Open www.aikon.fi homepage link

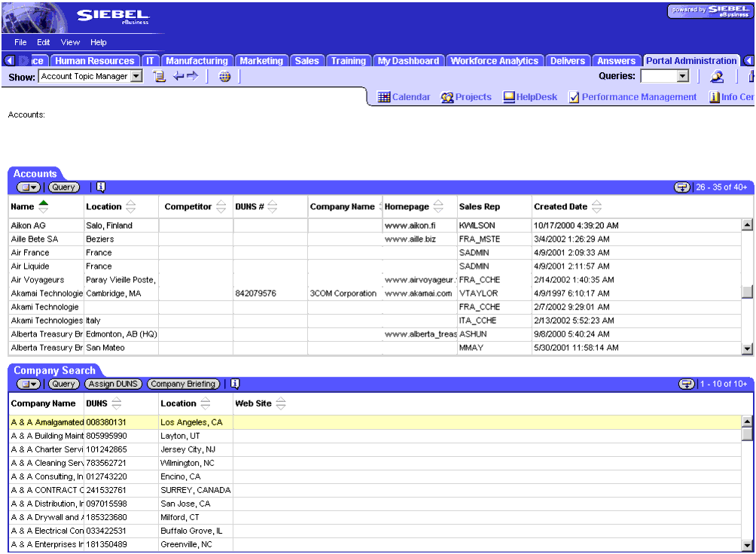click(x=410, y=225)
